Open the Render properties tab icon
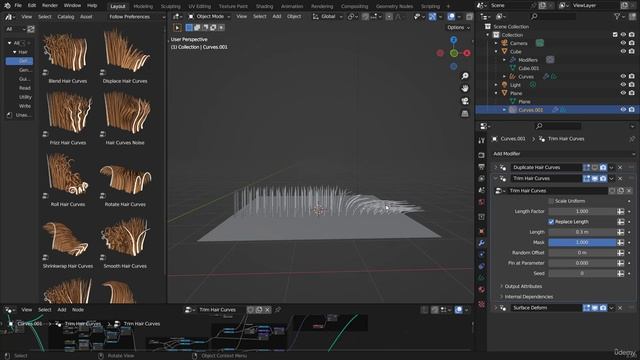This screenshot has height=360, width=640. [482, 156]
